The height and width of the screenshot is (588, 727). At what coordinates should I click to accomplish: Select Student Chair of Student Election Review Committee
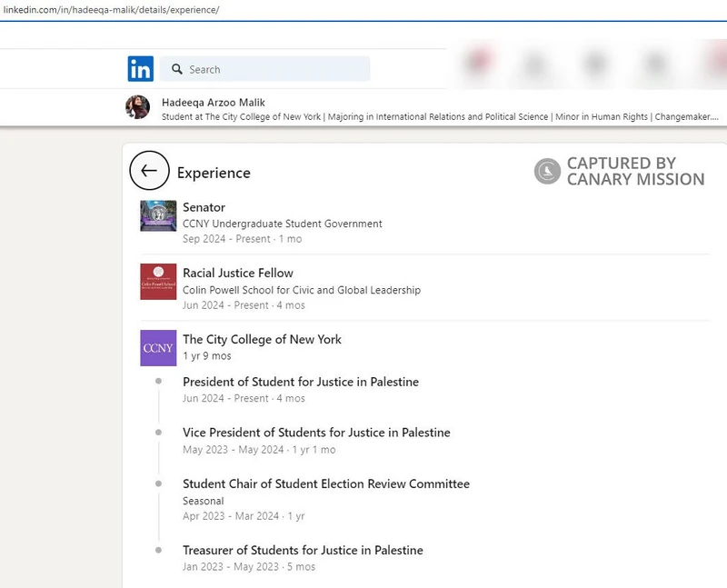(326, 483)
